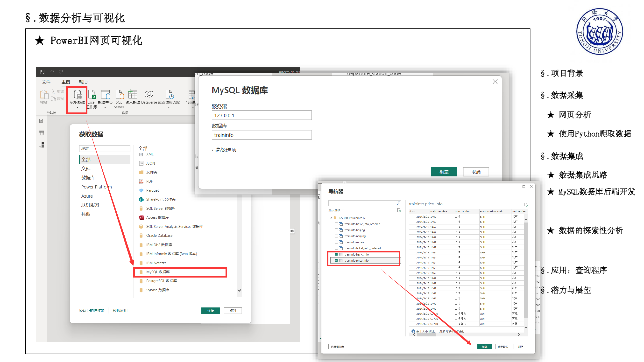Open the File (文件) menu tab
Image resolution: width=644 pixels, height=362 pixels.
(x=46, y=82)
